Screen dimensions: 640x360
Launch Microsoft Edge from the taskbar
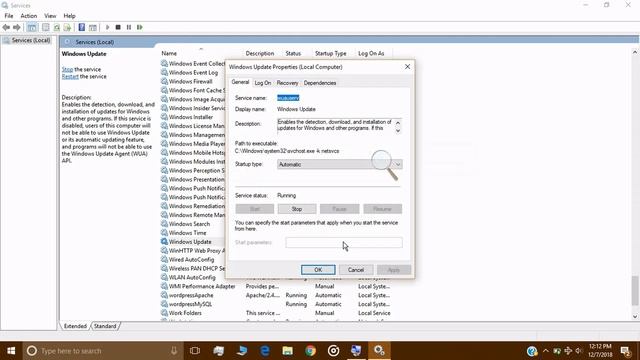coord(264,351)
